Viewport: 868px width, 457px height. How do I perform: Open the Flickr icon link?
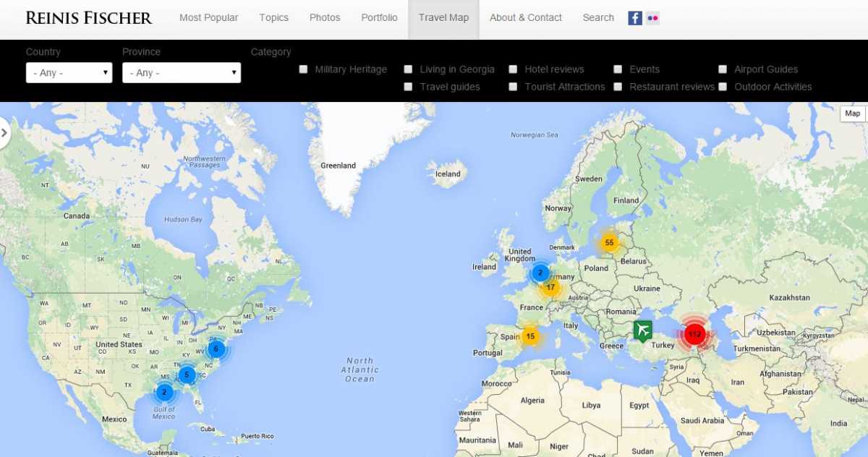point(652,18)
